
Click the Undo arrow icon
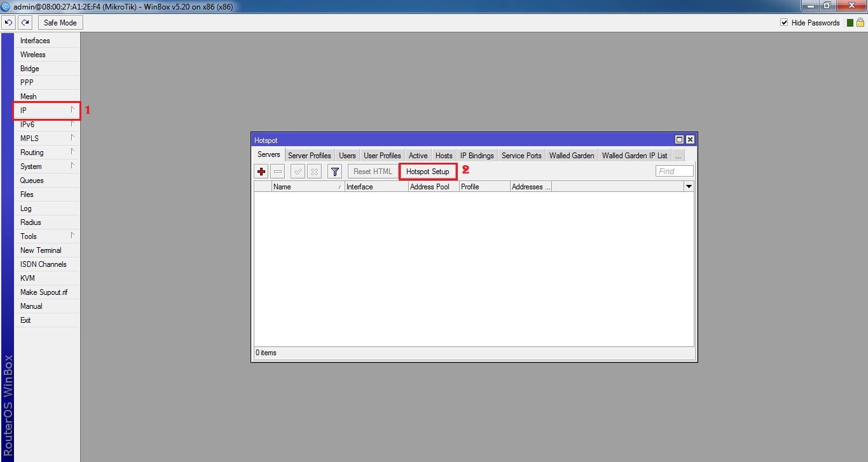[8, 22]
